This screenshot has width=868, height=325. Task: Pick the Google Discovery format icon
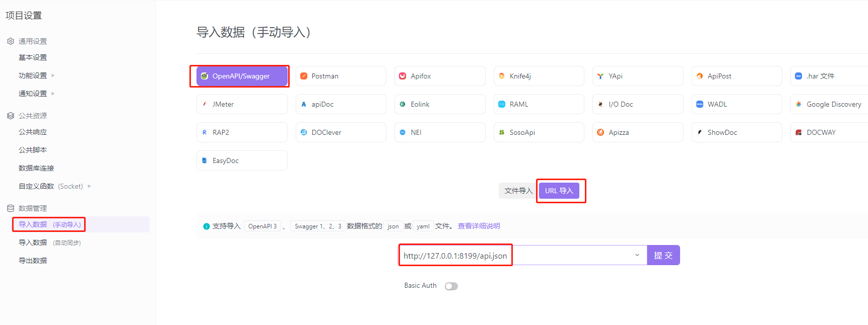click(798, 104)
